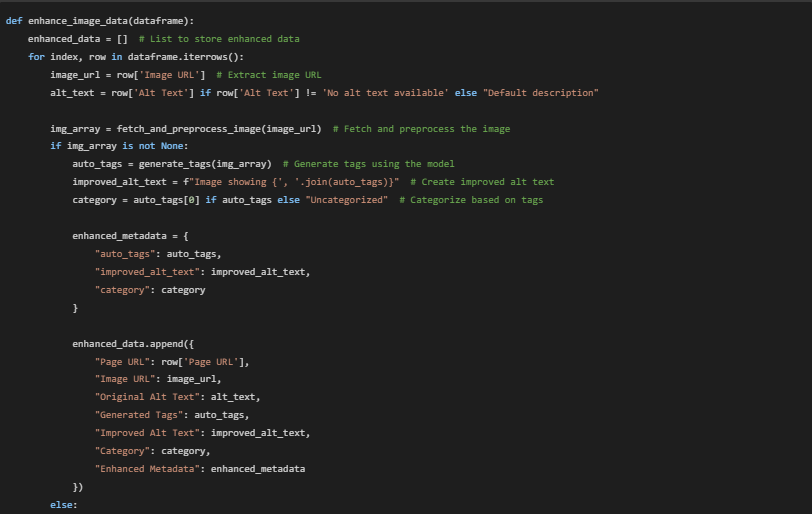This screenshot has width=812, height=514.
Task: Click the capitalized "Category" key
Action: [x=123, y=451]
